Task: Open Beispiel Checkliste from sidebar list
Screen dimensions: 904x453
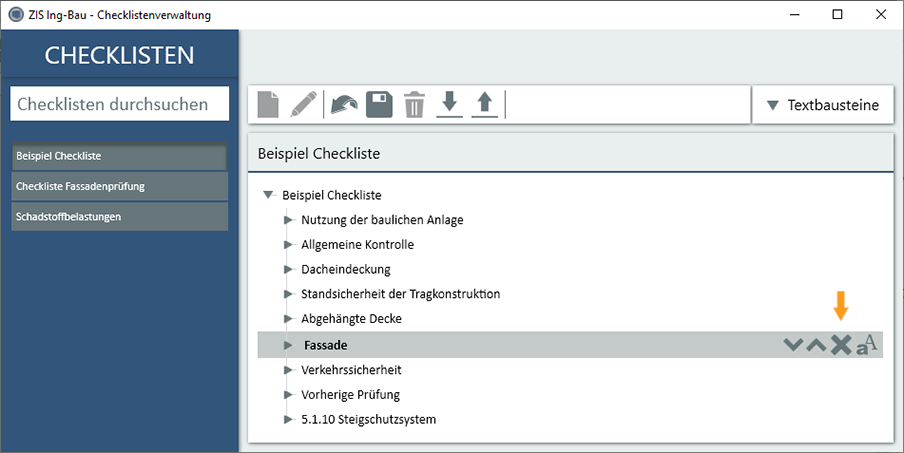Action: pos(119,156)
